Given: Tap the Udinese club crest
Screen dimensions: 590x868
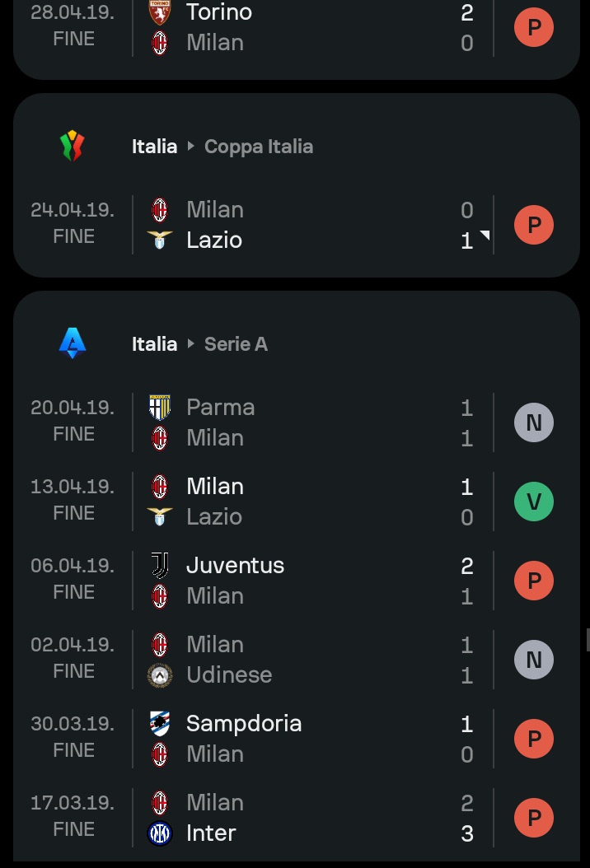Looking at the screenshot, I should [160, 675].
